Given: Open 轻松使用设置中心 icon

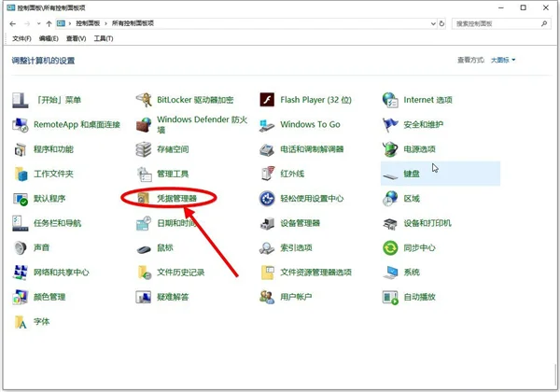Looking at the screenshot, I should (x=267, y=199).
